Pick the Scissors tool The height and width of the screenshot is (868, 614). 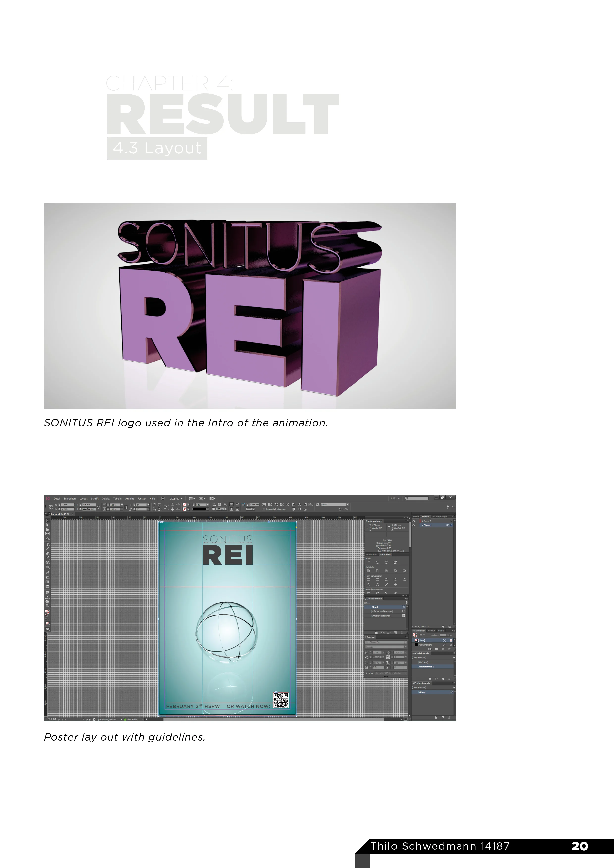coord(47,573)
